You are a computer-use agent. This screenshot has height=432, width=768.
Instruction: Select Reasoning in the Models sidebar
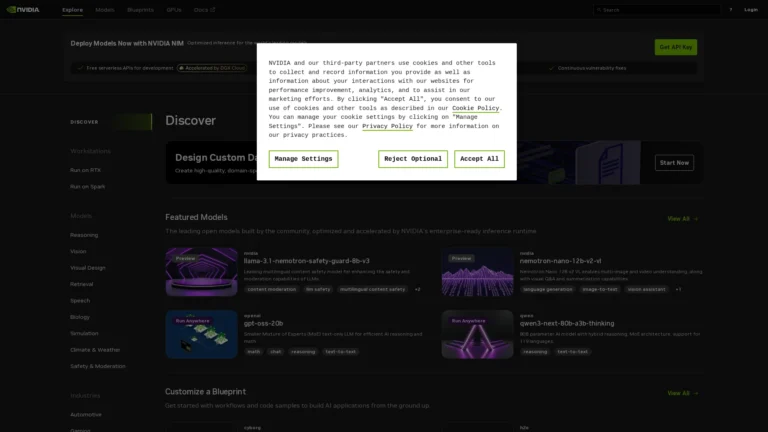click(x=84, y=235)
